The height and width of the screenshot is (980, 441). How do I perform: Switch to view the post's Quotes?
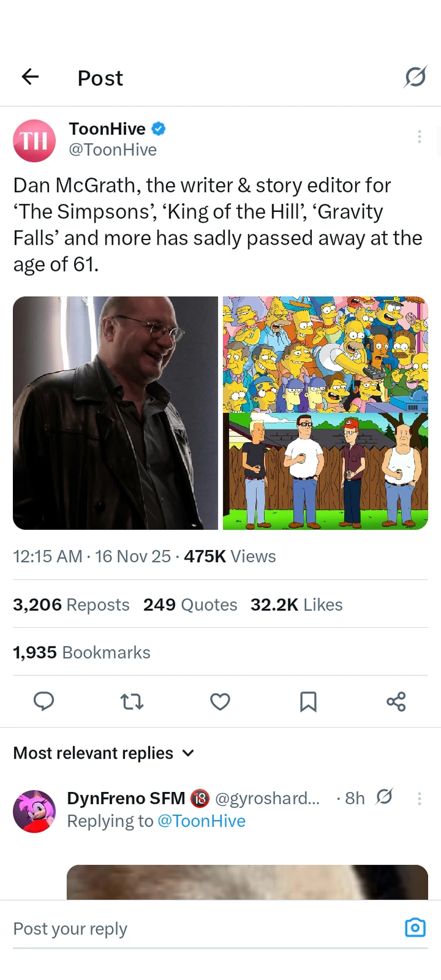tap(190, 604)
